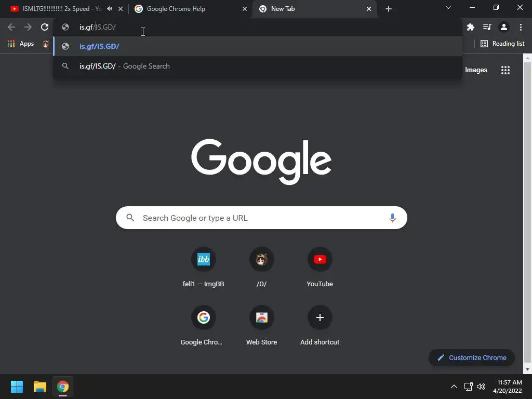Open the avatar bookmark beside Apps

46,44
